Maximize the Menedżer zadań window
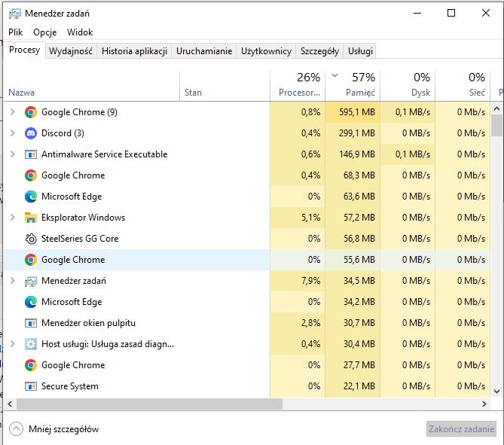 pyautogui.click(x=451, y=13)
